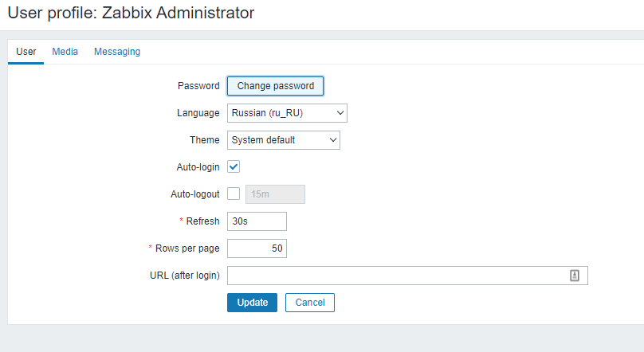Switch to the User tab
This screenshot has height=352, width=644.
click(26, 52)
